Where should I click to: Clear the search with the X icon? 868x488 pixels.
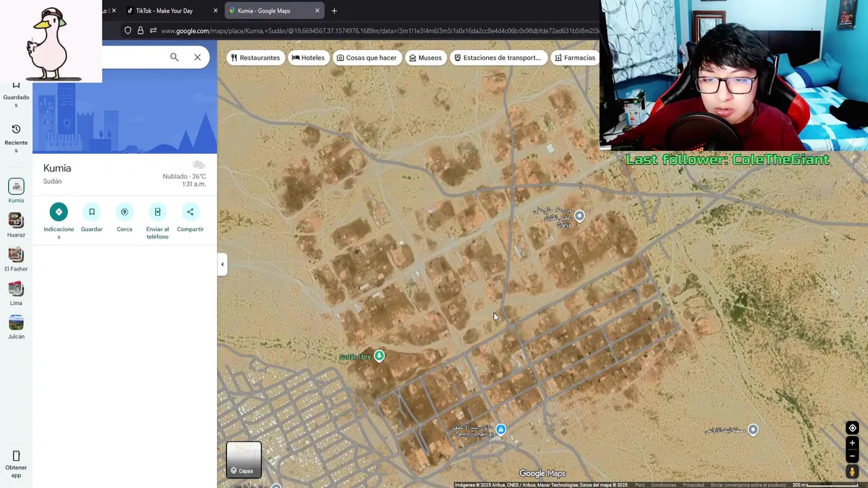tap(197, 58)
